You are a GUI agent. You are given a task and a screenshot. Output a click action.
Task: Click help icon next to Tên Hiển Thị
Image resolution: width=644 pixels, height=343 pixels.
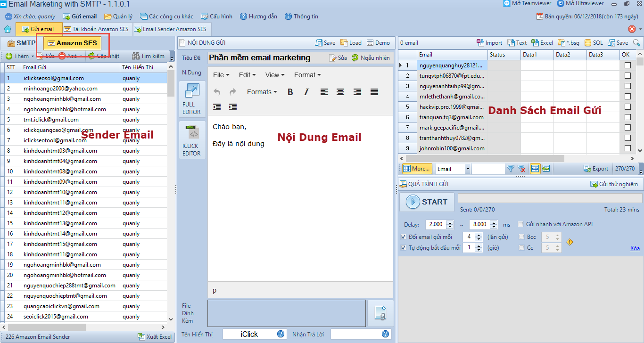tap(281, 334)
